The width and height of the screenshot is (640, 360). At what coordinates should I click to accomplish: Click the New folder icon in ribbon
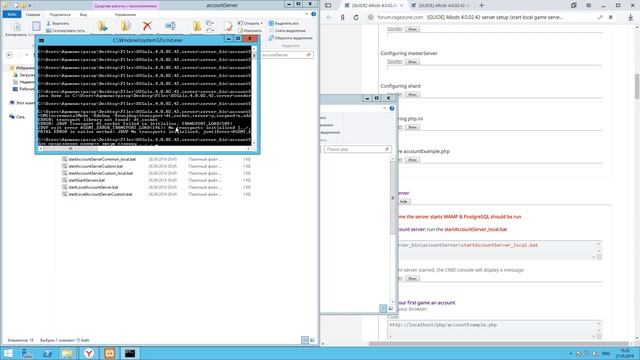[x=197, y=26]
